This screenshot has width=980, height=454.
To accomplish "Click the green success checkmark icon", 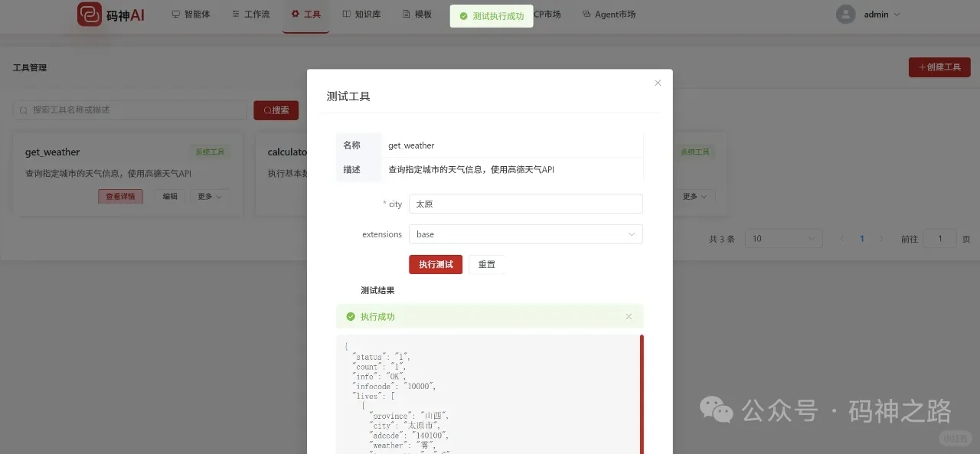I will (x=462, y=15).
